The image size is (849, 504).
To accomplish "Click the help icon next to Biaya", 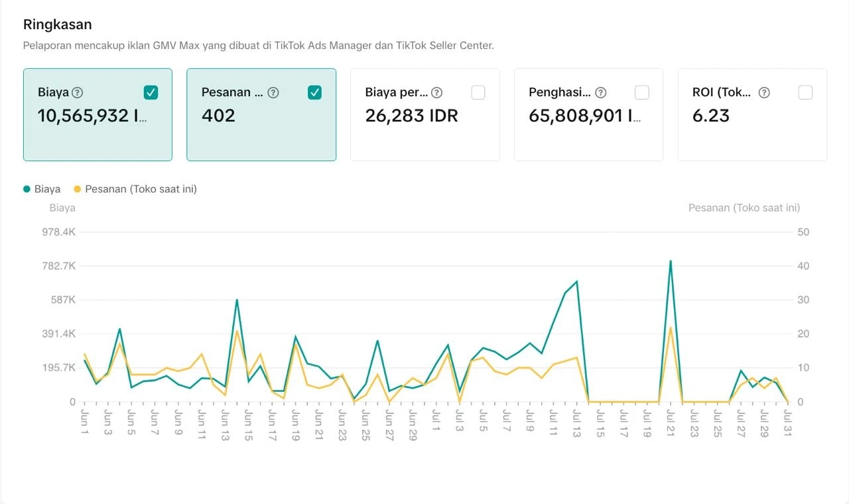I will point(78,93).
